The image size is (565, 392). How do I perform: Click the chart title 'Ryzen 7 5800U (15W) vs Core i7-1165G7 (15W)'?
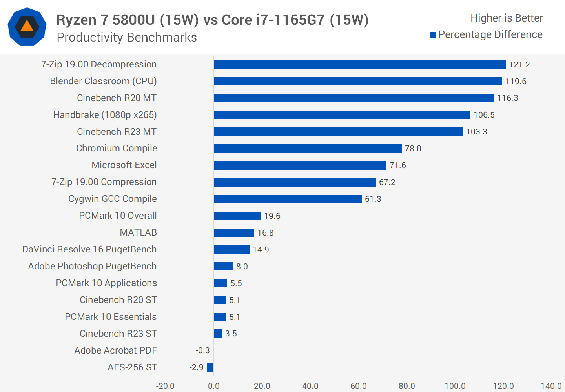[212, 20]
